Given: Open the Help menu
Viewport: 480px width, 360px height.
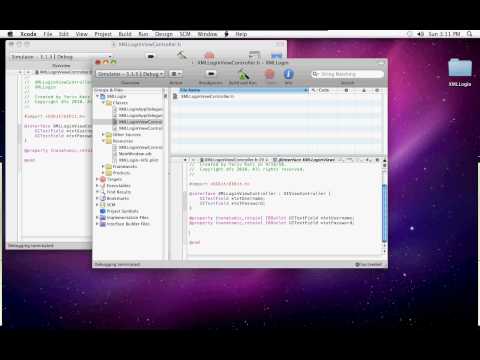Looking at the screenshot, I should tap(241, 34).
